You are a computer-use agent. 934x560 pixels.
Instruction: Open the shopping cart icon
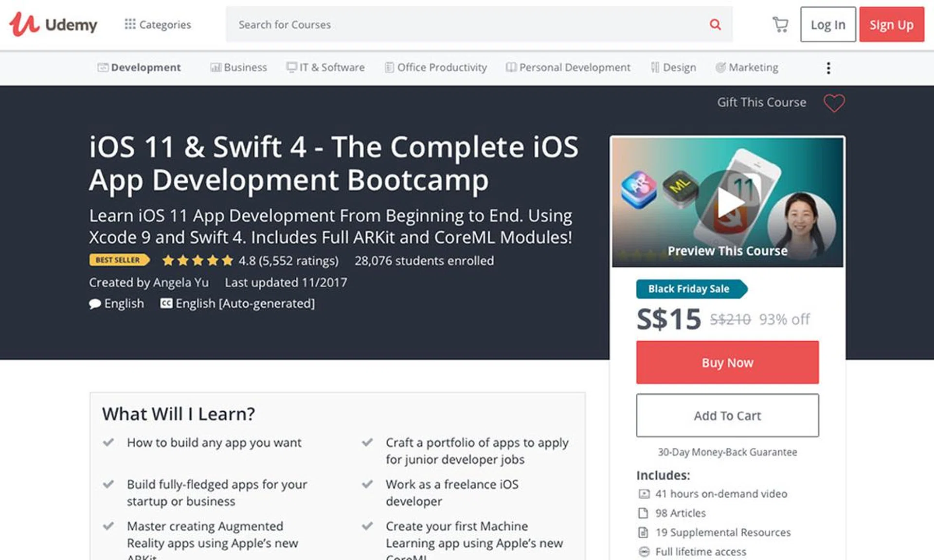click(x=780, y=24)
